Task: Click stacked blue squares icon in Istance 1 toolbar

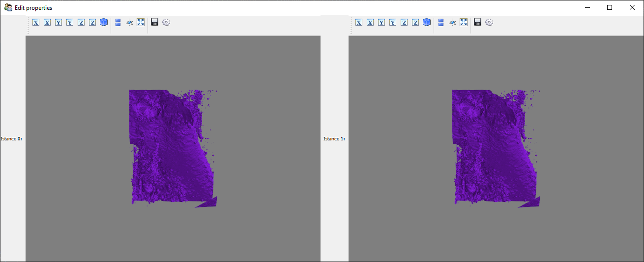Action: tap(441, 22)
